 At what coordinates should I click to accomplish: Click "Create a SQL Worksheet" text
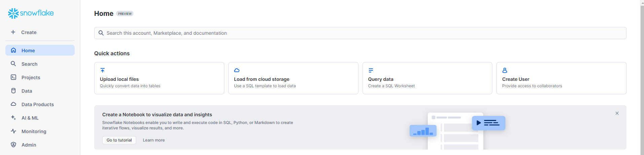[391, 86]
